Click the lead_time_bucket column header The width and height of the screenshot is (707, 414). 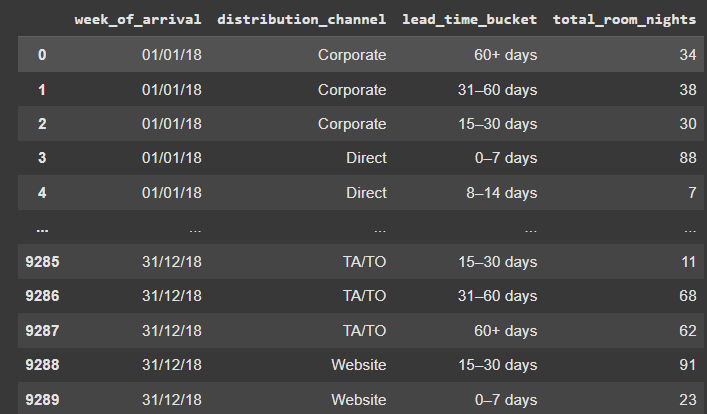tap(469, 19)
